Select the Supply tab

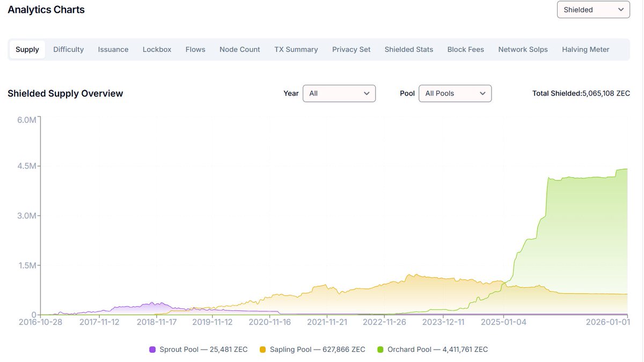[27, 49]
